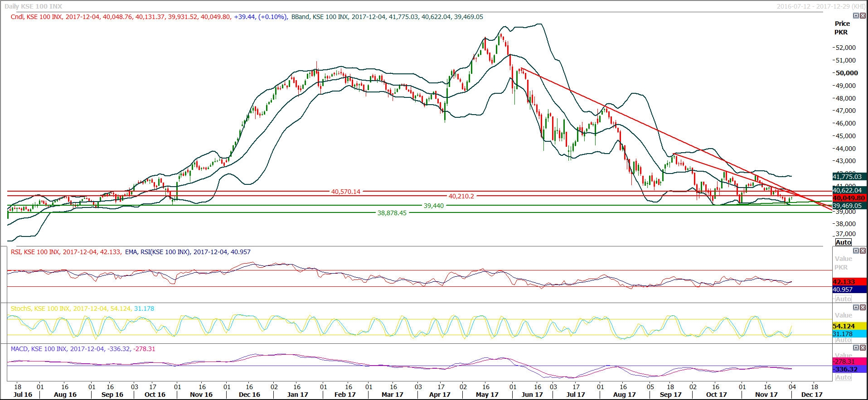Image resolution: width=868 pixels, height=400 pixels.
Task: Select the 40,570.14 horizontal line label
Action: (x=345, y=192)
